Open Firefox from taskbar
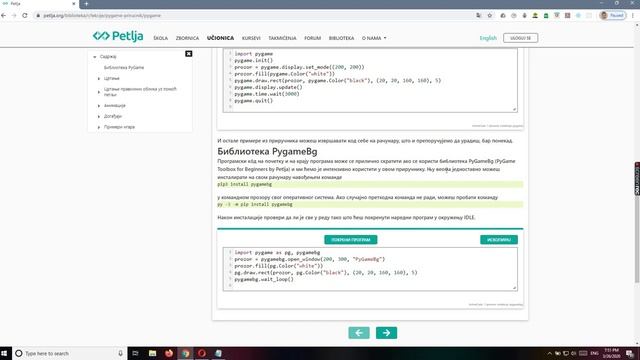Screen dimensions: 640x360 [169, 353]
